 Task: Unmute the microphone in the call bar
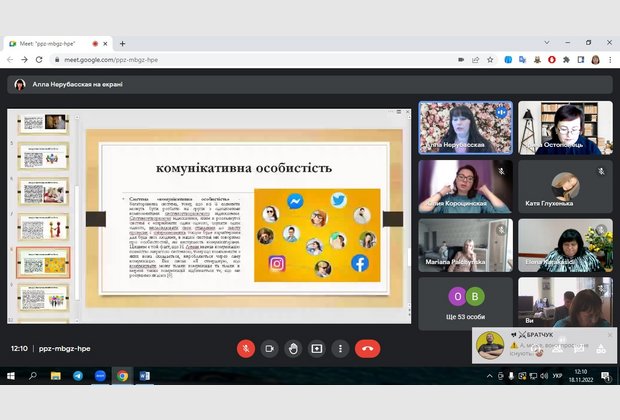pyautogui.click(x=246, y=349)
